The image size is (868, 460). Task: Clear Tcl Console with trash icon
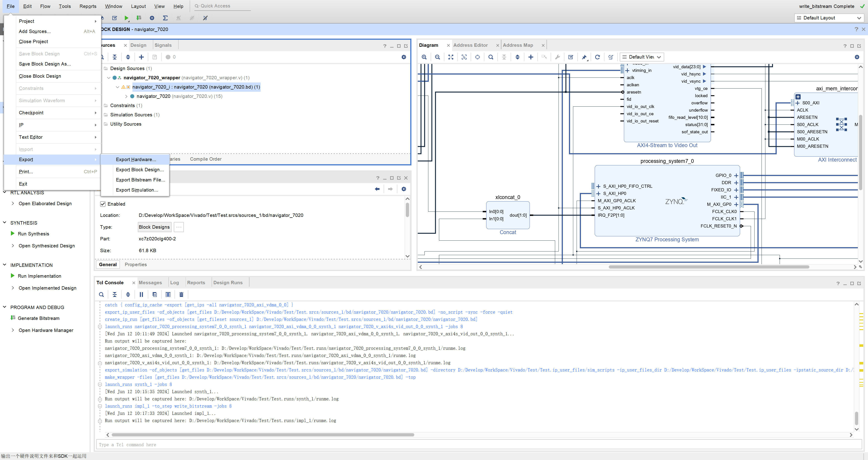pyautogui.click(x=181, y=295)
